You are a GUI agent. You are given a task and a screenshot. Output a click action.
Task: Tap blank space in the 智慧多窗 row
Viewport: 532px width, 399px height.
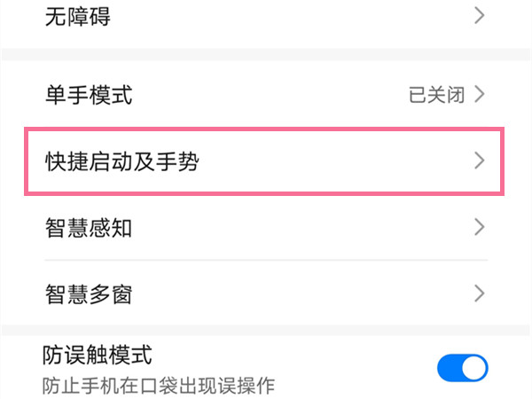[x=301, y=293]
